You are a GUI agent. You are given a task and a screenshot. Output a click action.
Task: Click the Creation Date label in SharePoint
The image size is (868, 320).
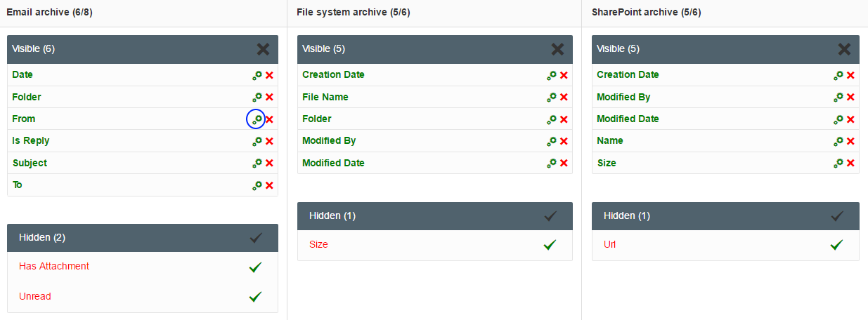(628, 75)
